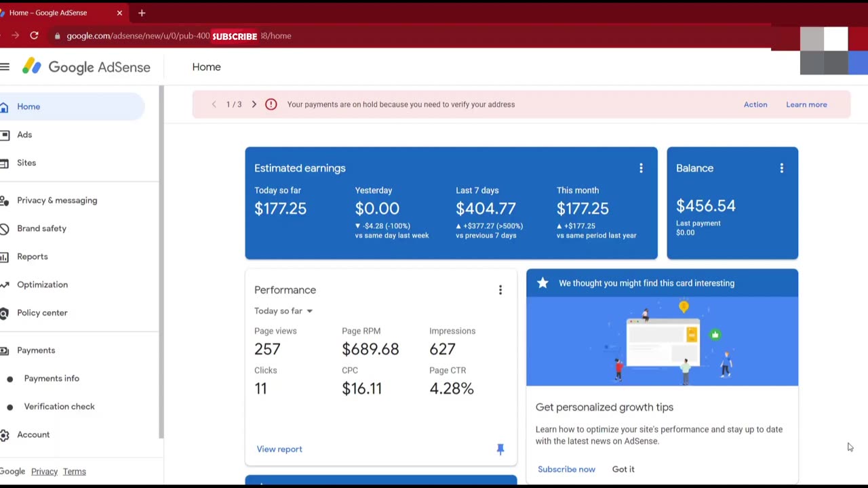This screenshot has width=868, height=488.
Task: Click Last 7 days $404.77 amount
Action: [x=486, y=209]
